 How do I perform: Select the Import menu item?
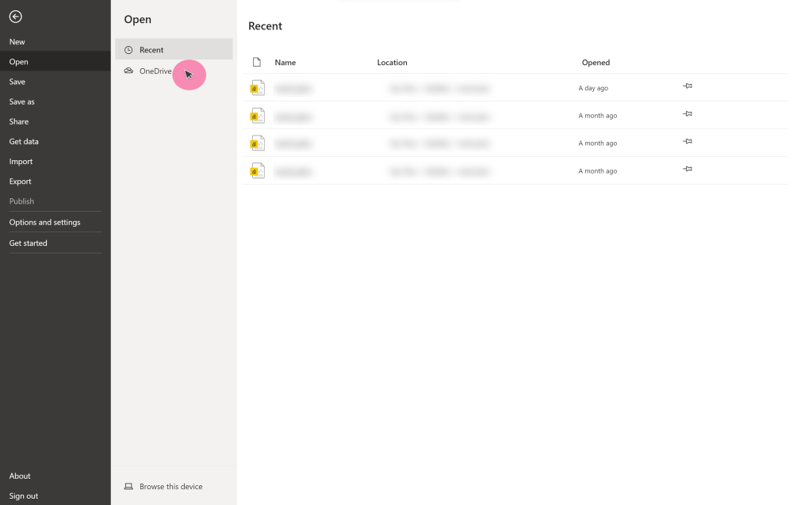point(21,161)
